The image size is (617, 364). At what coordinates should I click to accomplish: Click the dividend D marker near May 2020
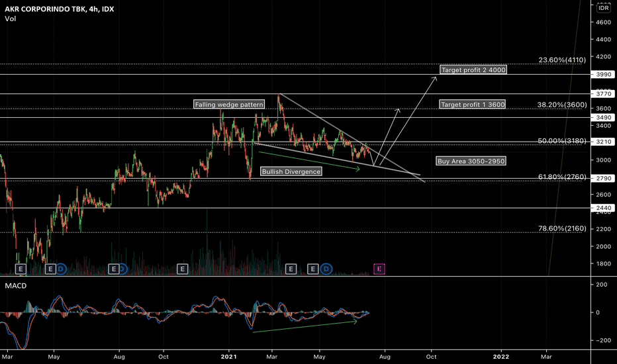click(x=61, y=269)
